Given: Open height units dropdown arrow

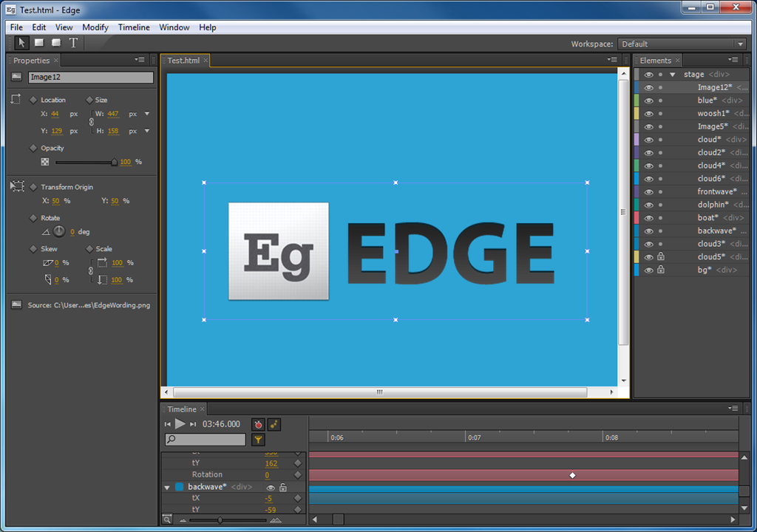Looking at the screenshot, I should pos(147,131).
